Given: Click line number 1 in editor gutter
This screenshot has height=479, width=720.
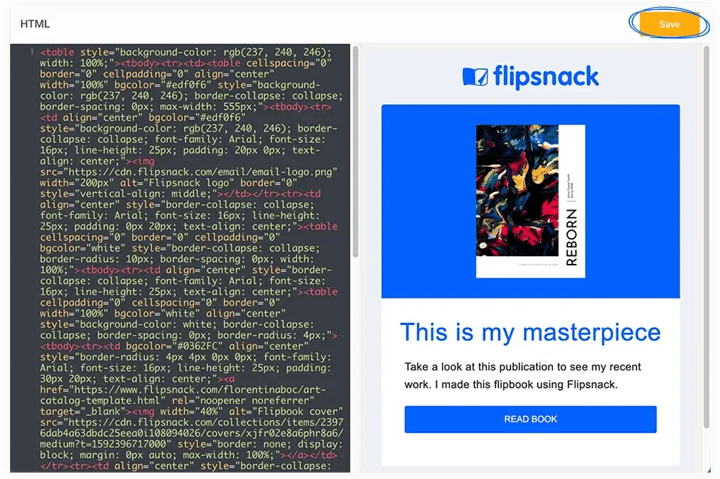Looking at the screenshot, I should (32, 52).
